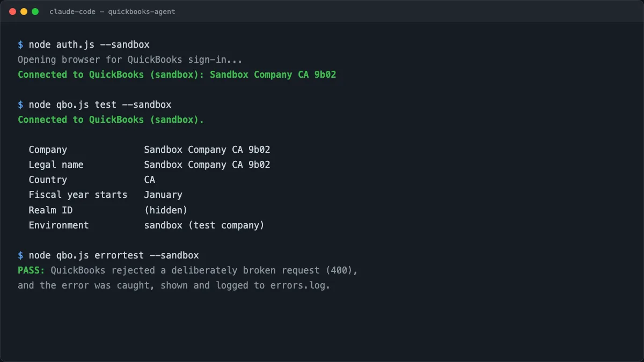Click the line ending 'logged to errors.log.'
The height and width of the screenshot is (362, 644).
point(174,285)
